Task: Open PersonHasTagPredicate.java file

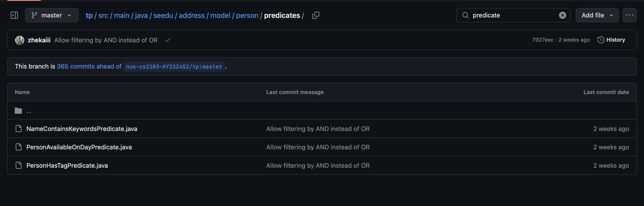Action: [67, 165]
